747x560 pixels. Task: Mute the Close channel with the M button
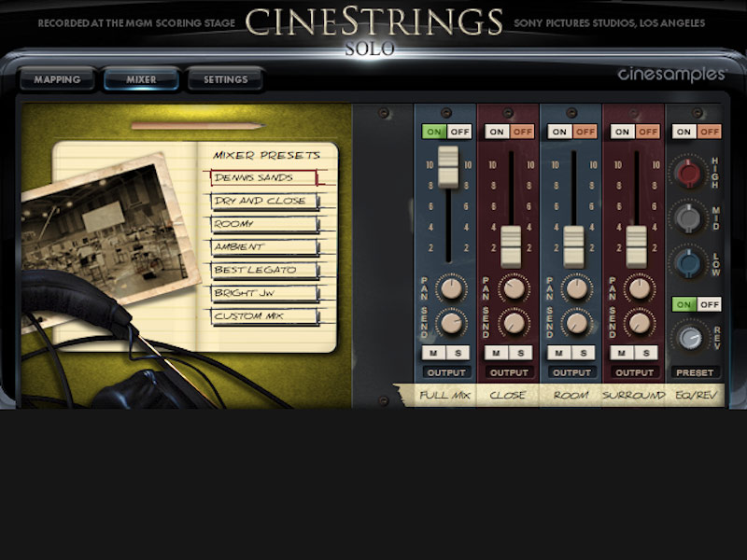point(496,353)
